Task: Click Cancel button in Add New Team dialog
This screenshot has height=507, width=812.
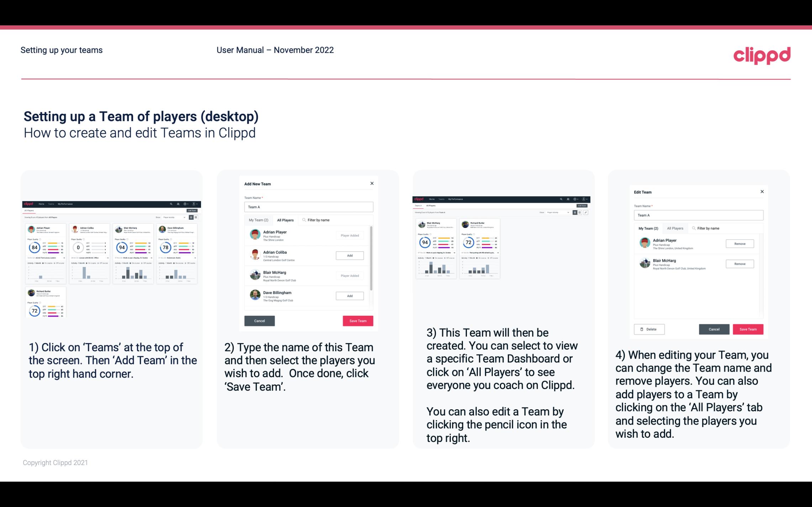Action: (x=259, y=320)
